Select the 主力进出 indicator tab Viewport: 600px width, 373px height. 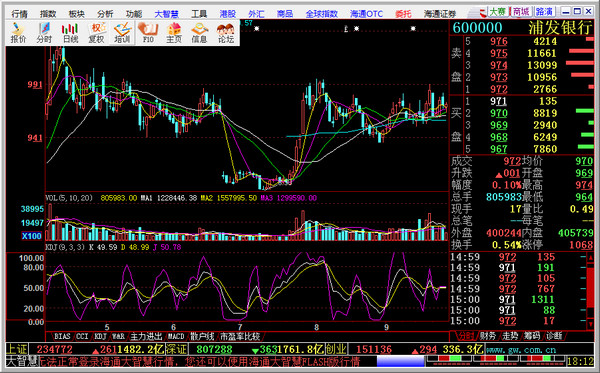tap(146, 337)
